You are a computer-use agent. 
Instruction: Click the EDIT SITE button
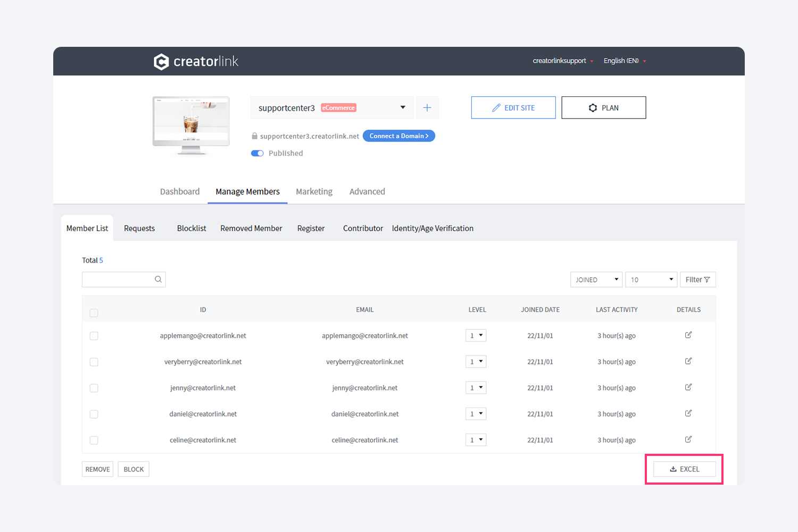[x=513, y=108]
